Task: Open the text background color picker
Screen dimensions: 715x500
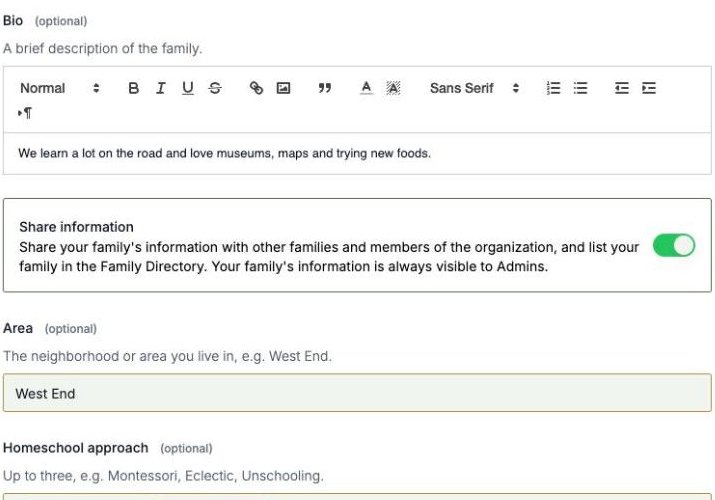Action: click(393, 88)
